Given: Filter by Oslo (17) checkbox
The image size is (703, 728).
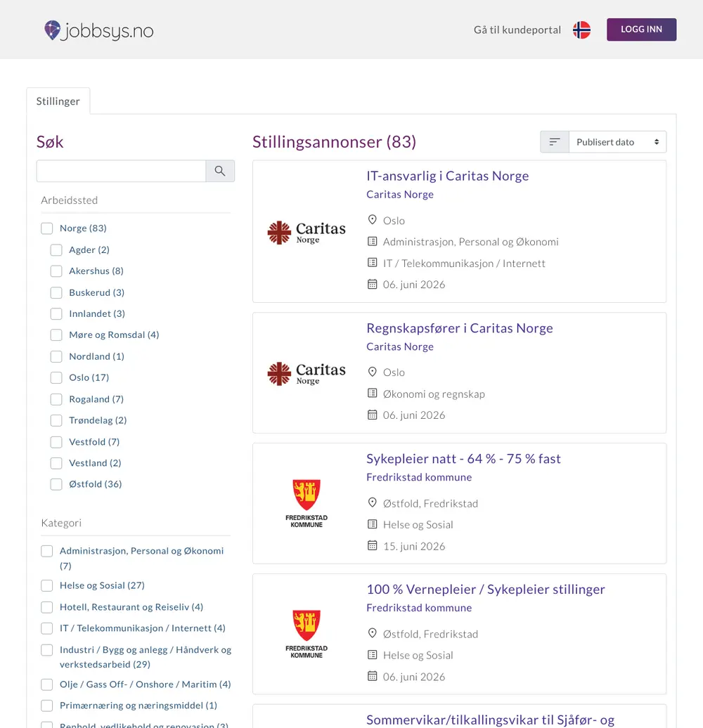Looking at the screenshot, I should [56, 377].
